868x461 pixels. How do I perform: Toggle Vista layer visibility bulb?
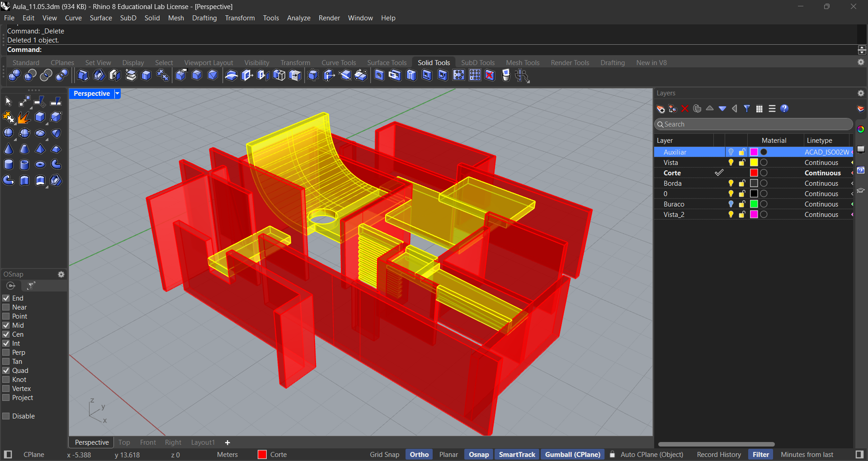point(731,163)
